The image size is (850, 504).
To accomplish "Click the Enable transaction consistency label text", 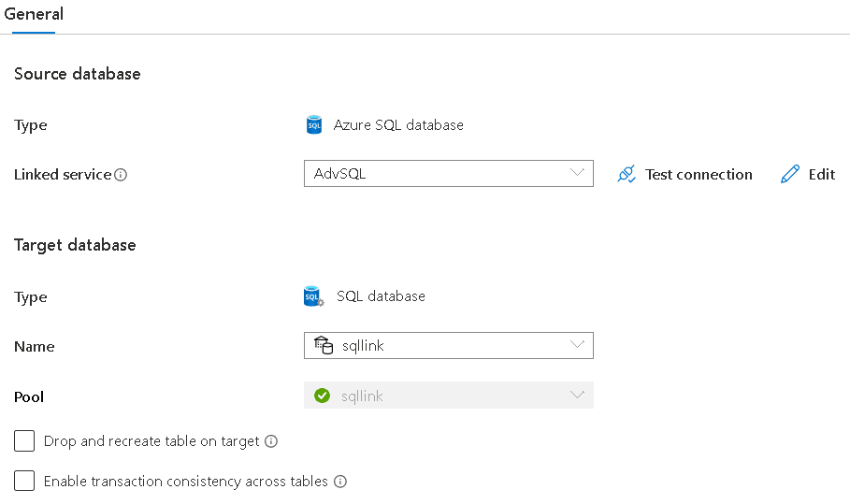I will (x=185, y=482).
